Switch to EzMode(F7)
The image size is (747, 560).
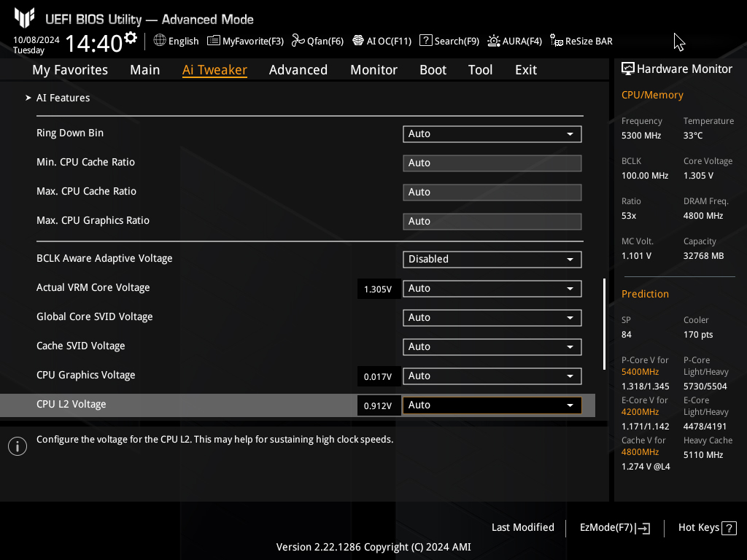pyautogui.click(x=614, y=528)
